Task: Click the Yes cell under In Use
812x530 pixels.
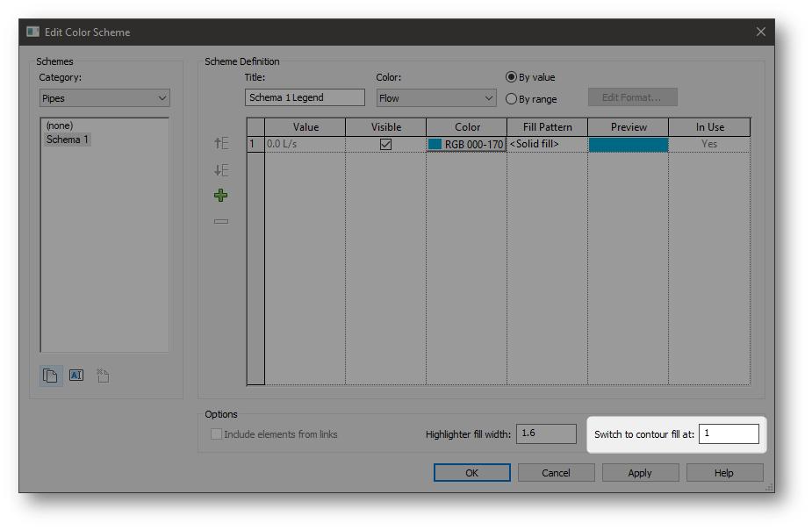Action: 709,145
